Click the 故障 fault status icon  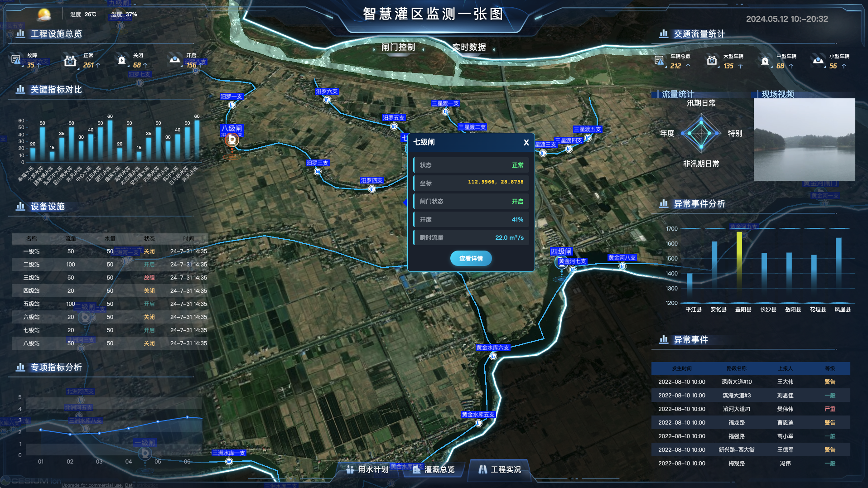[16, 60]
